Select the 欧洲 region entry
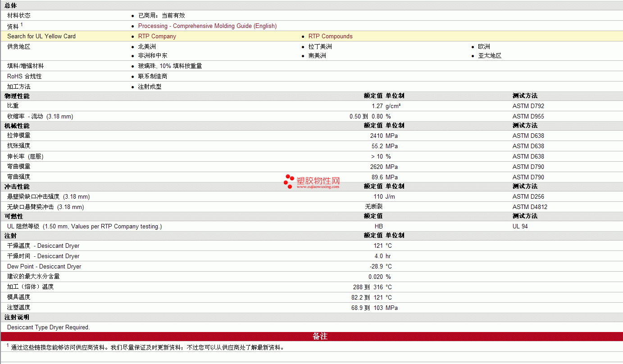Image resolution: width=623 pixels, height=364 pixels. [484, 47]
